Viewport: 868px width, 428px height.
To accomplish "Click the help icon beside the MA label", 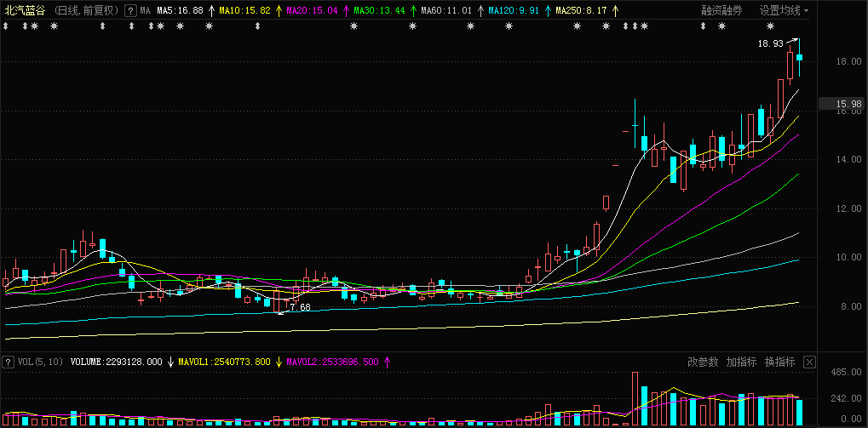I will click(129, 10).
